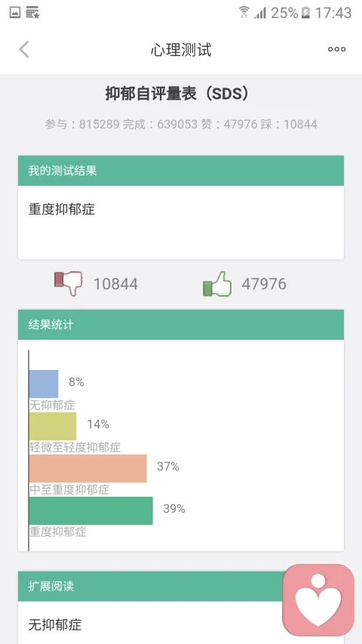362x644 pixels.
Task: Tap the 抑郁自评量表（SDS）title
Action: pos(177,94)
